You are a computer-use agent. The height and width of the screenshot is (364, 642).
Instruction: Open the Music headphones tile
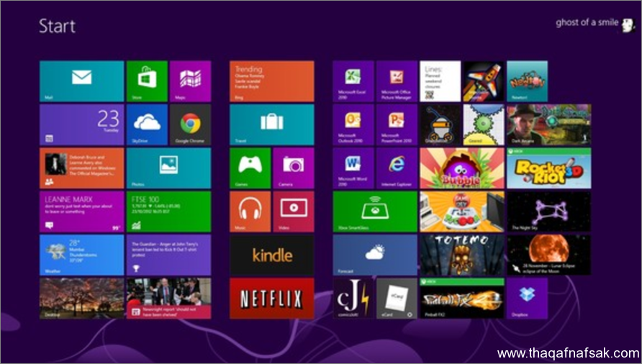click(250, 211)
